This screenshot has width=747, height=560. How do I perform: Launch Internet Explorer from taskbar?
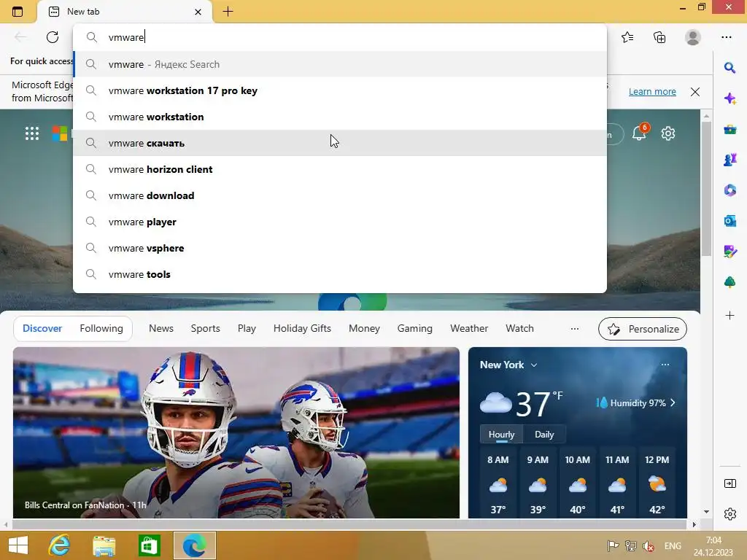(60, 545)
